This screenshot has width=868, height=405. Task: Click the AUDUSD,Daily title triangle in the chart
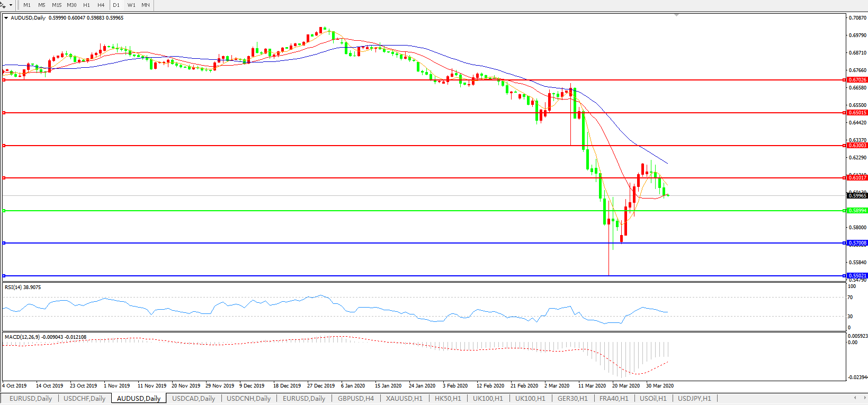coord(6,18)
